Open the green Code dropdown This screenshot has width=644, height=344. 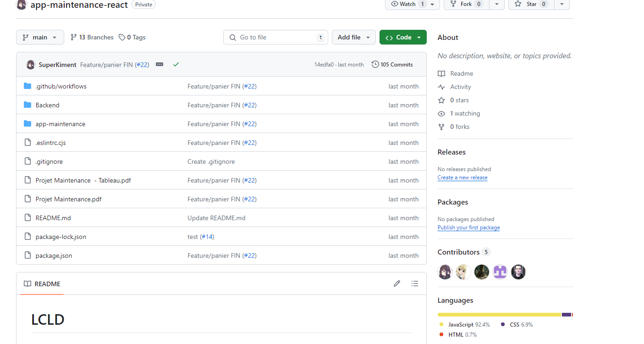pyautogui.click(x=403, y=37)
